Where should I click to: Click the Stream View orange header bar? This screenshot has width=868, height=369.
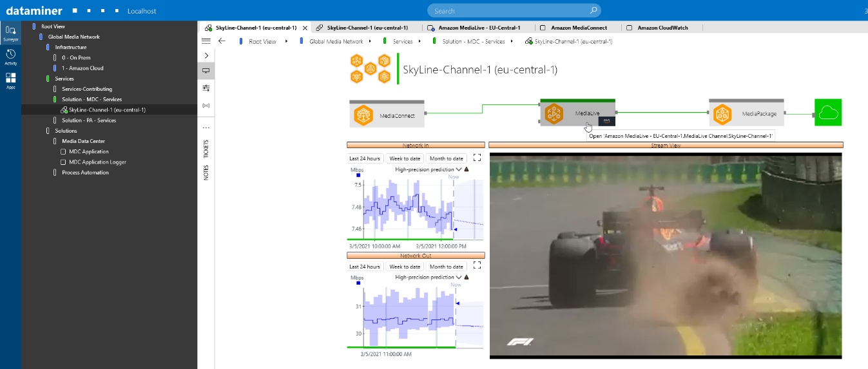click(x=666, y=146)
